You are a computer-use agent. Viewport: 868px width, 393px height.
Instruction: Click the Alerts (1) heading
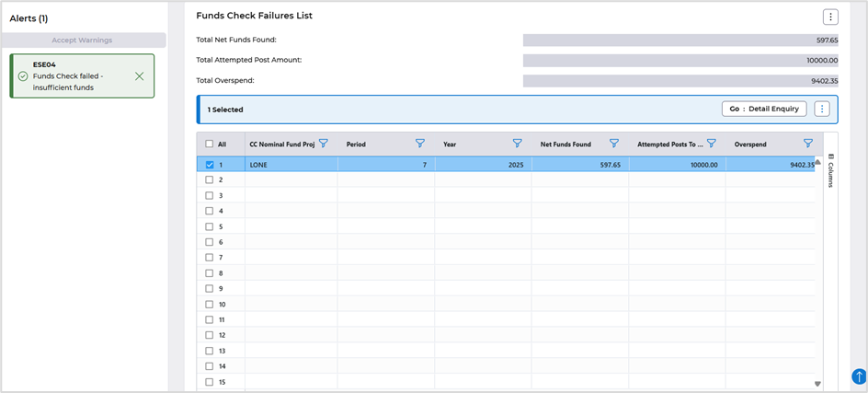[x=29, y=18]
